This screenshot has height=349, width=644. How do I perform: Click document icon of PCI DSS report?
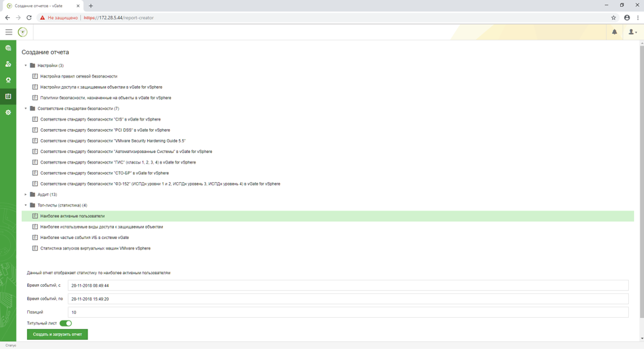coord(35,130)
